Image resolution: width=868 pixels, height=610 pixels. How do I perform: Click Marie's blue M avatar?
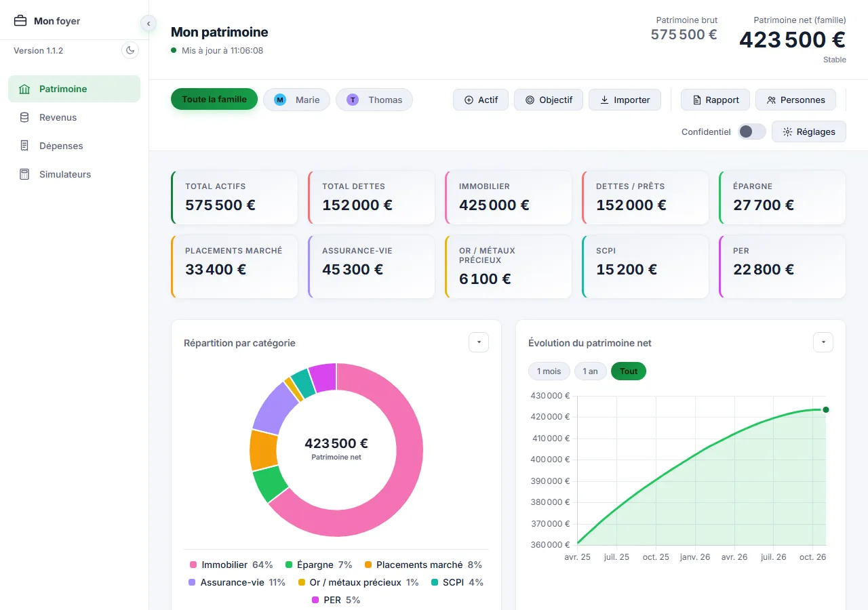pyautogui.click(x=280, y=100)
